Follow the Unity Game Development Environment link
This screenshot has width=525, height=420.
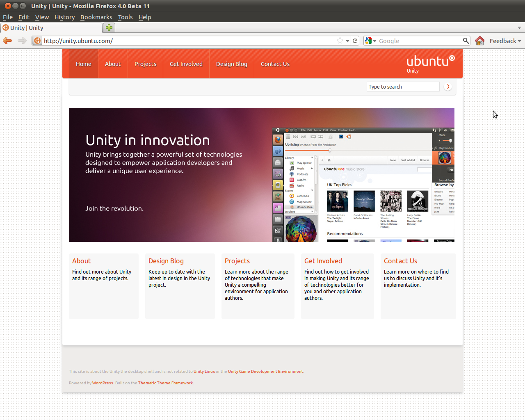tap(265, 372)
